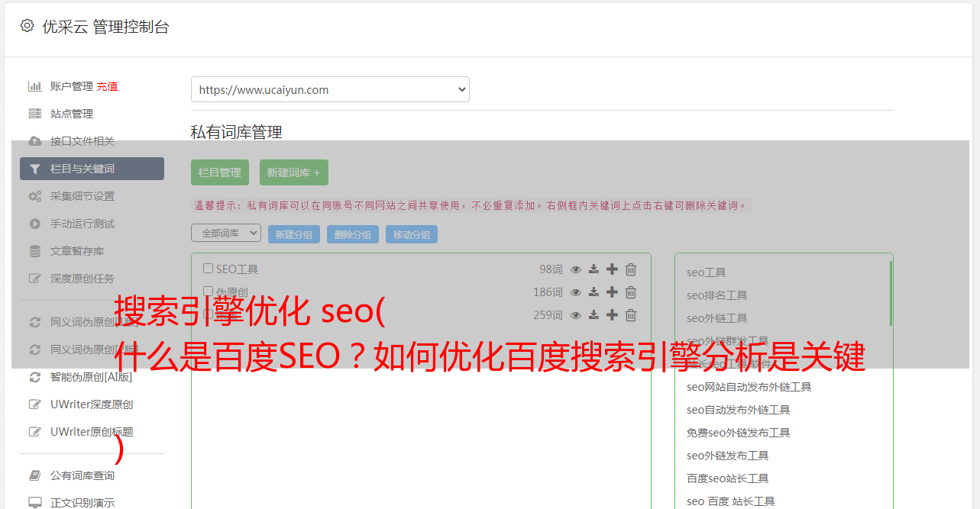Screen dimensions: 980x509
Task: Download the 186词 伪原创 library
Action: tap(594, 292)
